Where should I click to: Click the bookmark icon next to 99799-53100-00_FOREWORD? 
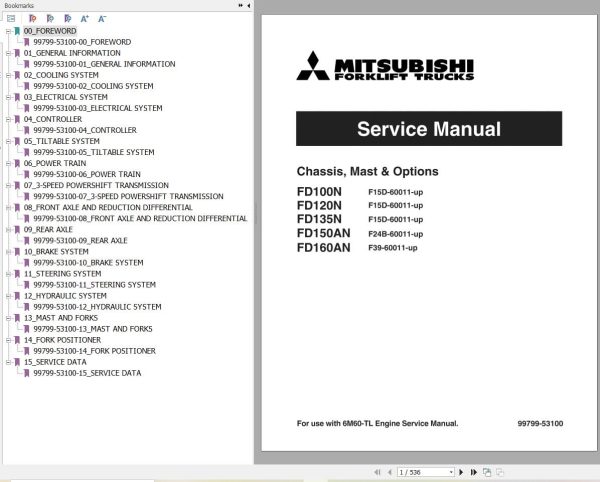tap(27, 42)
